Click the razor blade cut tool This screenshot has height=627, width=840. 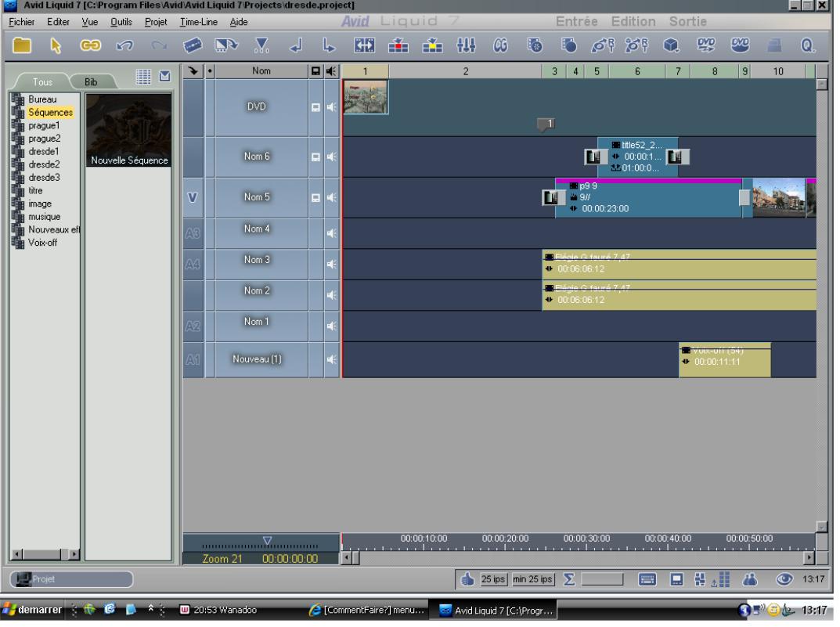193,45
